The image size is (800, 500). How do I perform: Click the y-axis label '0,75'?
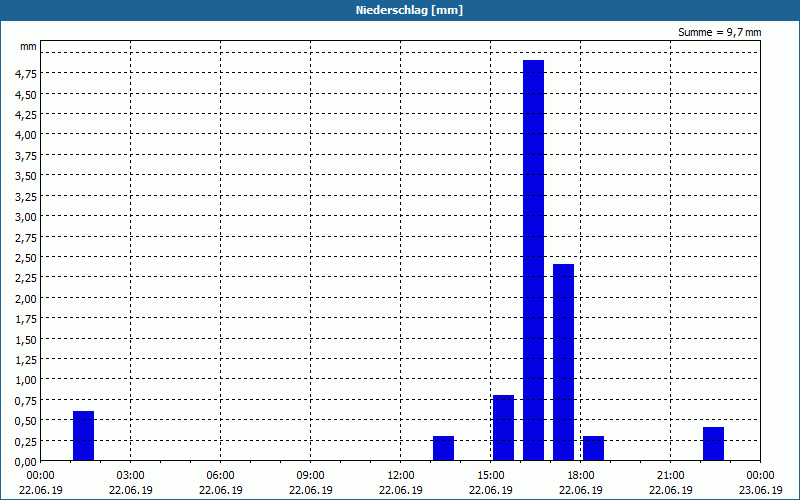tap(26, 401)
